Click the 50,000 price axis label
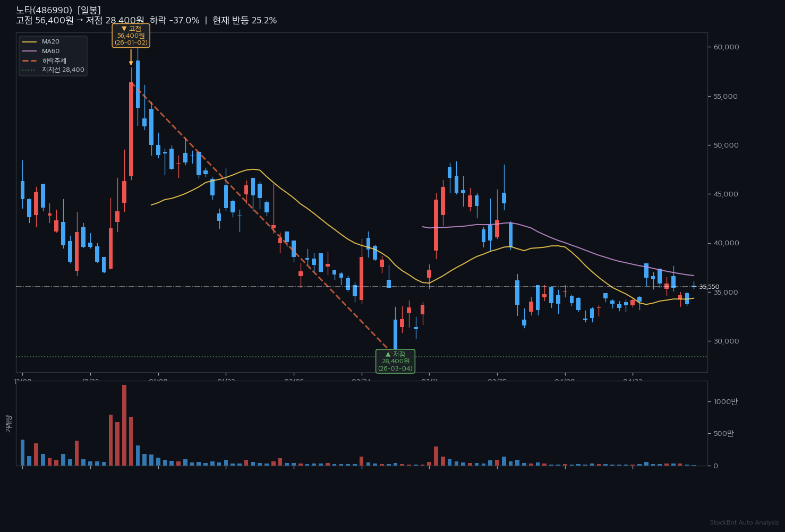This screenshot has width=785, height=532. pyautogui.click(x=726, y=145)
